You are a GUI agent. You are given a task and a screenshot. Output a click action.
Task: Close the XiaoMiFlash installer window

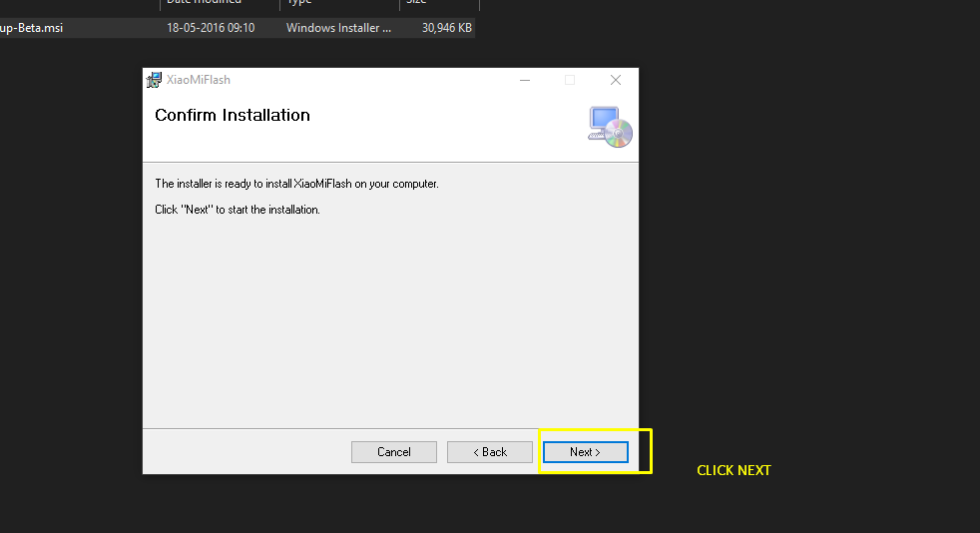(x=616, y=80)
